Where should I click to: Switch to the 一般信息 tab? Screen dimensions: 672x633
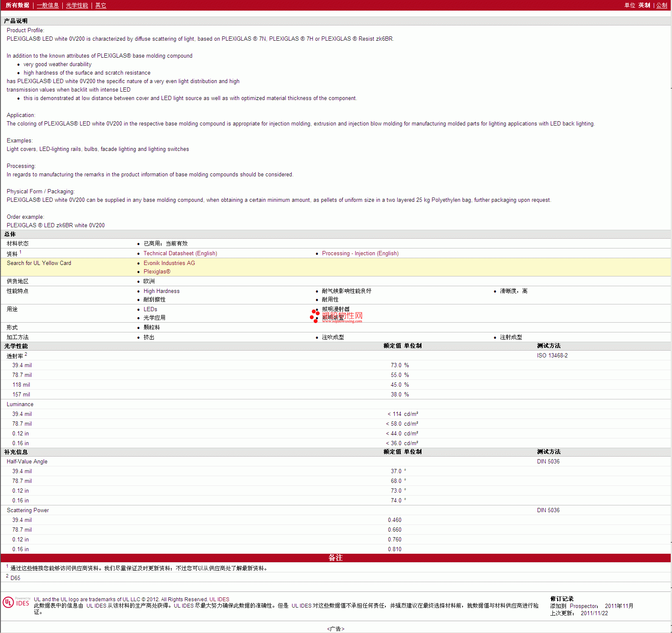pos(47,6)
